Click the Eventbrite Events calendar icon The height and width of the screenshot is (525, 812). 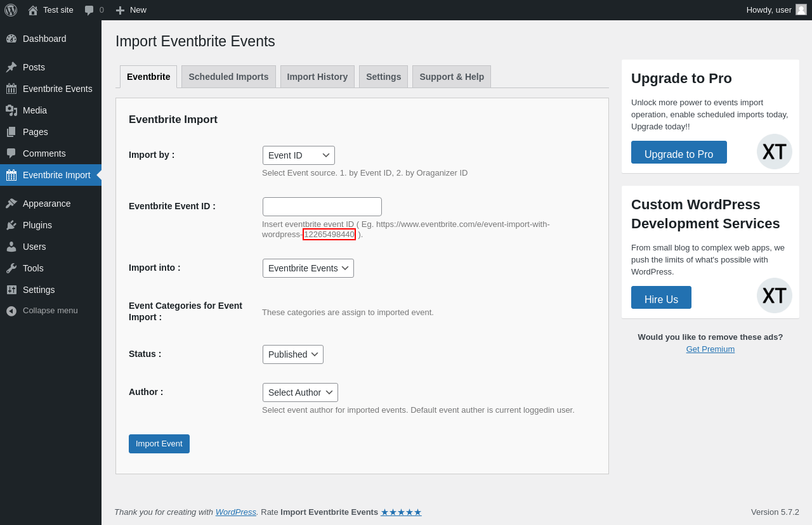(11, 89)
